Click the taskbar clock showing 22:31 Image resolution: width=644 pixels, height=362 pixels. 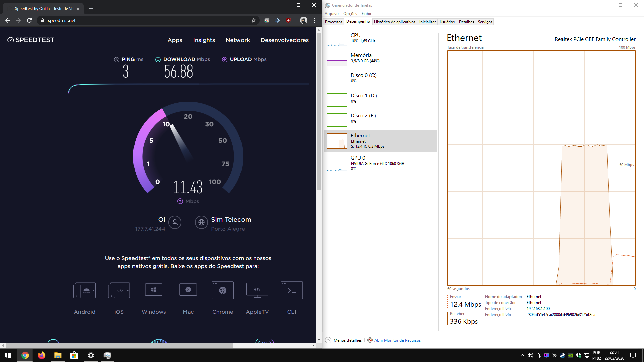[x=614, y=355]
